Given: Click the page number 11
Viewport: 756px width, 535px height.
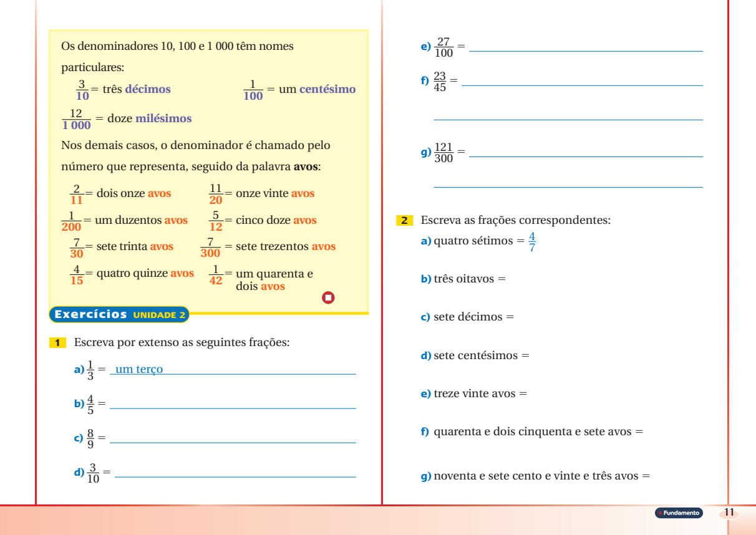Looking at the screenshot, I should (x=729, y=513).
